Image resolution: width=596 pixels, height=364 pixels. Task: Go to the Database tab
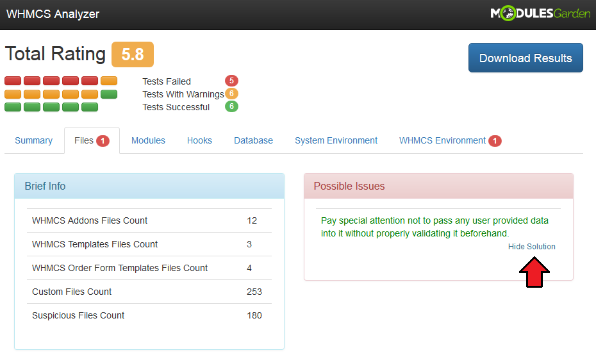(x=254, y=140)
